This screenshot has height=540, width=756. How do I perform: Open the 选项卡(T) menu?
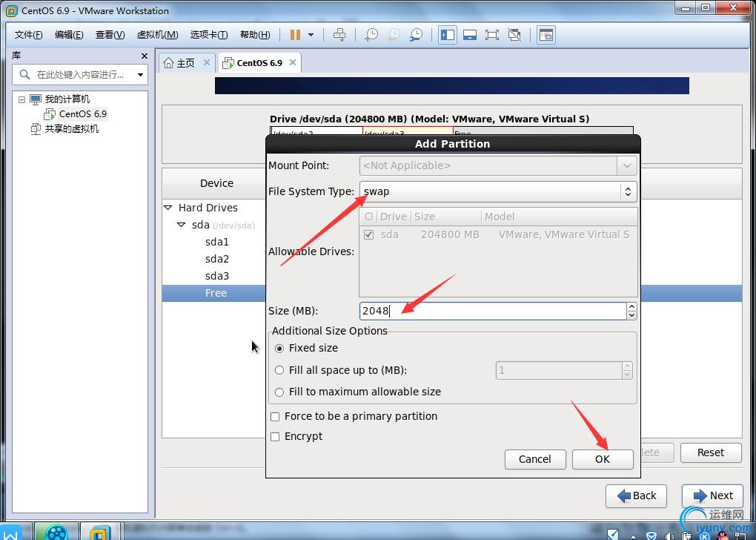click(x=209, y=35)
